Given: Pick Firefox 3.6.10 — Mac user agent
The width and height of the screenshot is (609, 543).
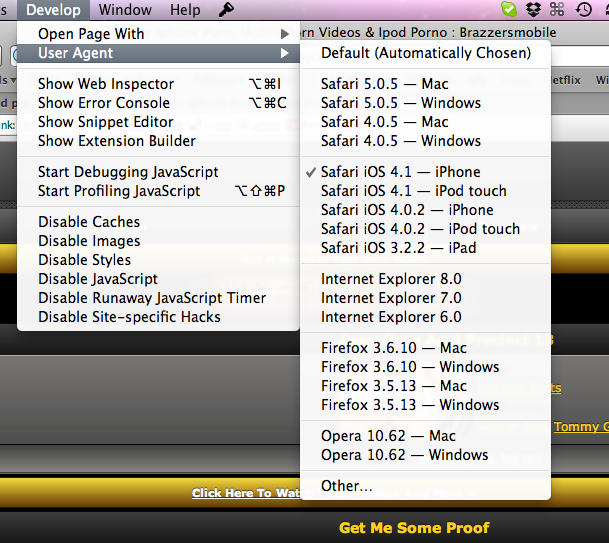Looking at the screenshot, I should tap(393, 348).
